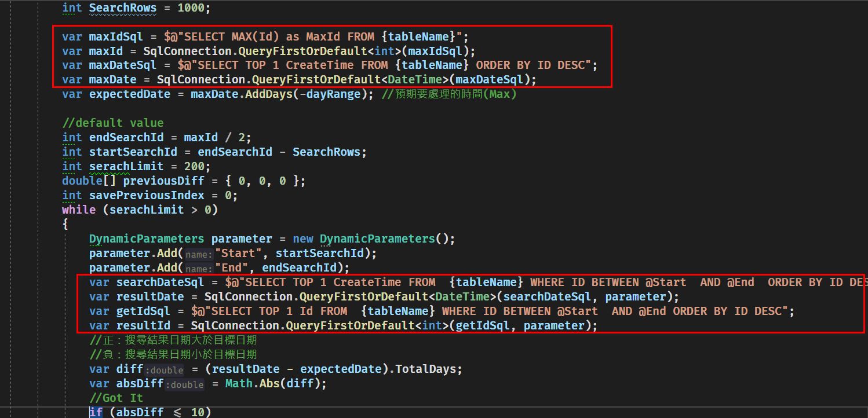The image size is (868, 418).
Task: Click the highlighted if keyword at bottom
Action: coord(96,412)
